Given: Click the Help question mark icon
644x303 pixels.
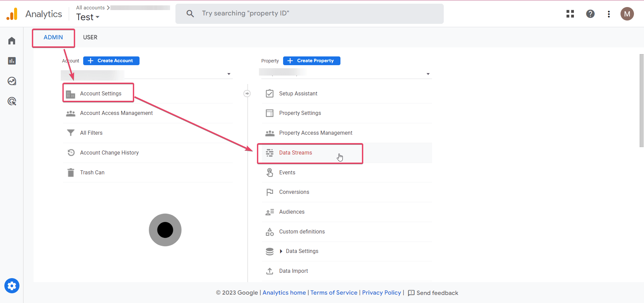Looking at the screenshot, I should (590, 14).
